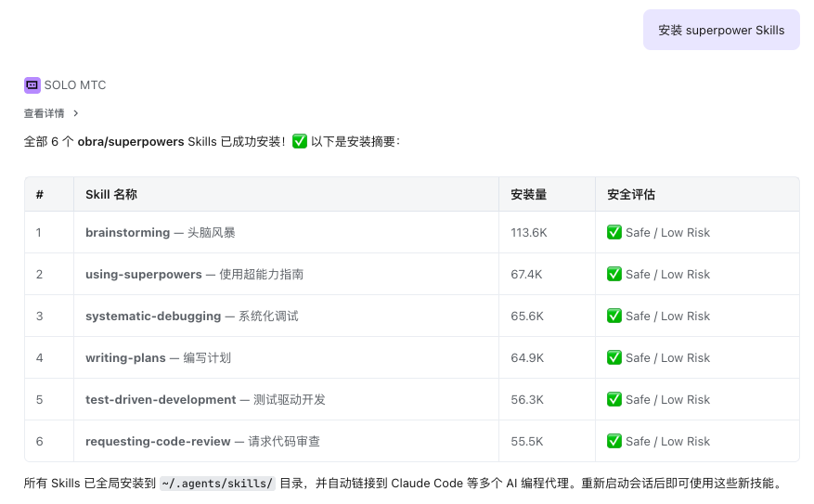
Task: Click the 113.6K install count
Action: pos(529,233)
